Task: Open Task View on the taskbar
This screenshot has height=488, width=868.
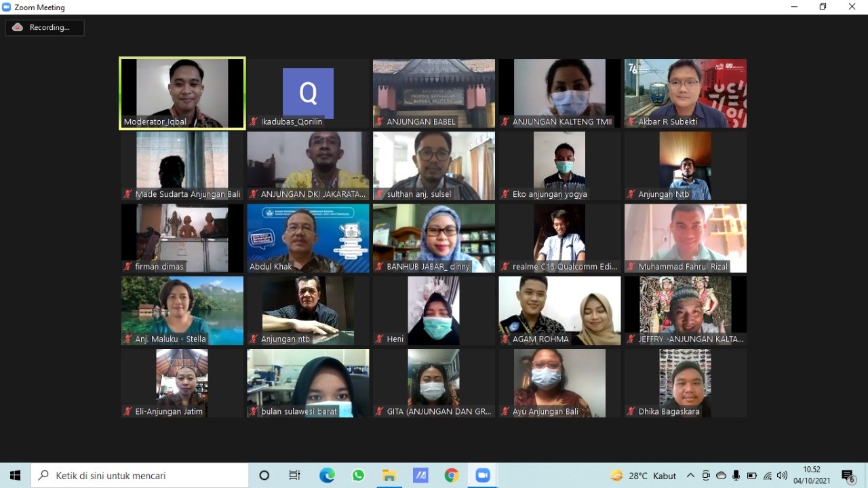Action: click(295, 475)
